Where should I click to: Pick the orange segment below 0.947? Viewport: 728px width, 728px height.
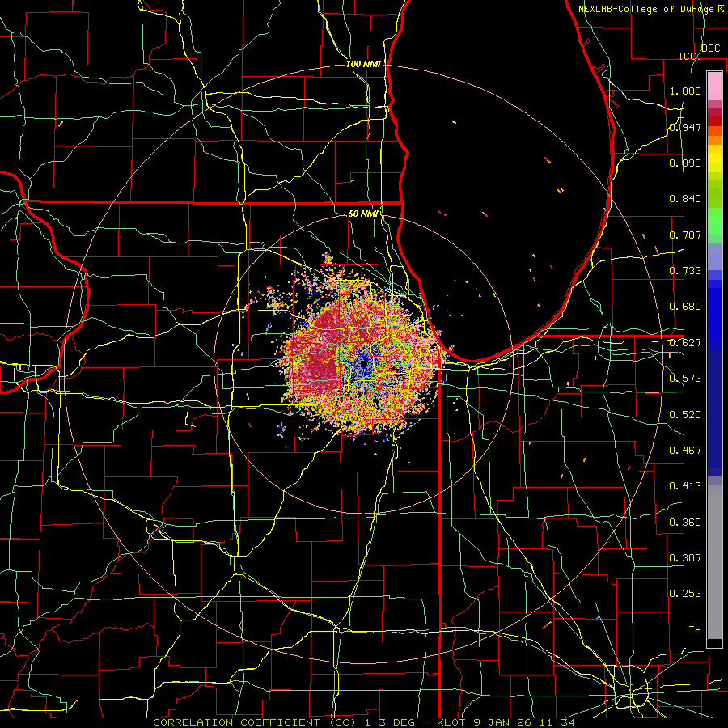[714, 140]
